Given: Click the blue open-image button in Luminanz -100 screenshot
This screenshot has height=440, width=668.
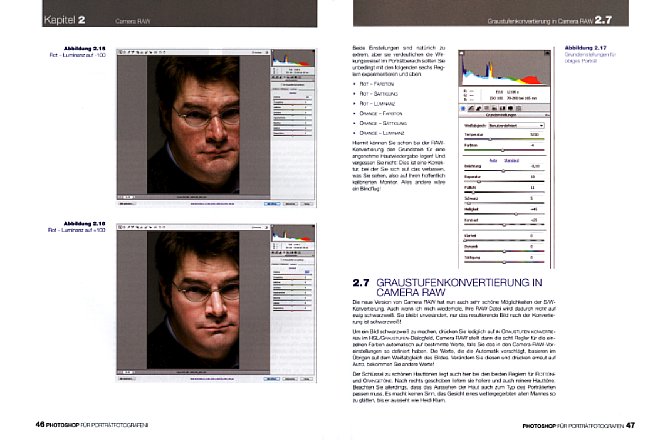Looking at the screenshot, I should [272, 204].
